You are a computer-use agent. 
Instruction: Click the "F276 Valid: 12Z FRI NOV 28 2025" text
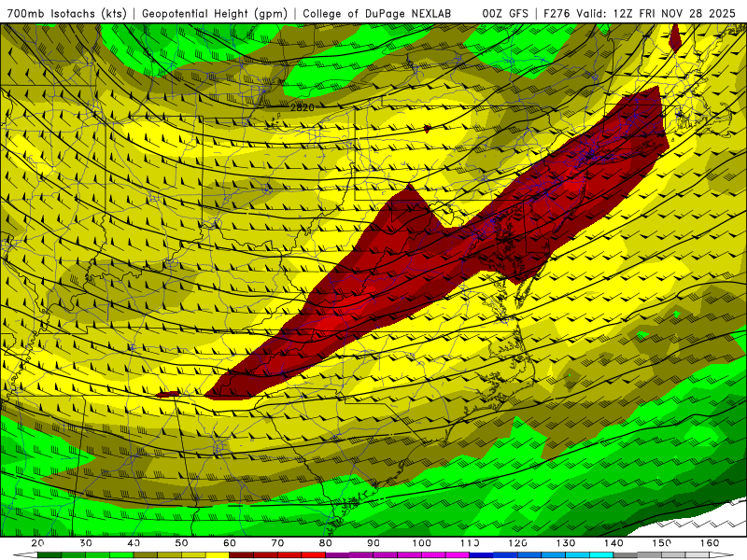tap(640, 13)
